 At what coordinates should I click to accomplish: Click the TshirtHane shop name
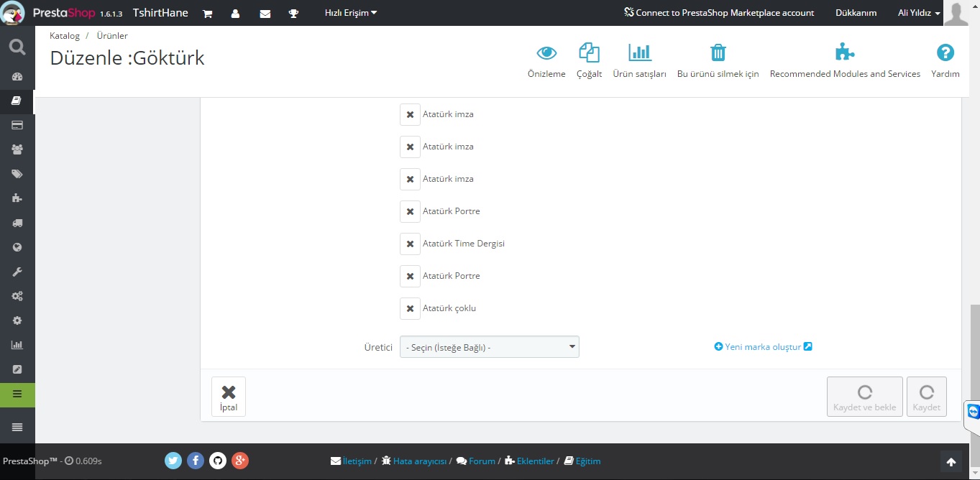point(160,13)
